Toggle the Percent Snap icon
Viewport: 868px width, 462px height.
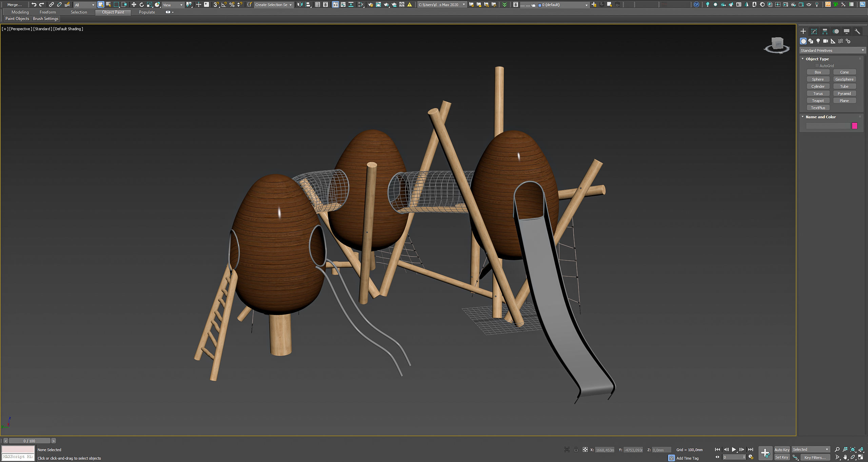pyautogui.click(x=232, y=4)
